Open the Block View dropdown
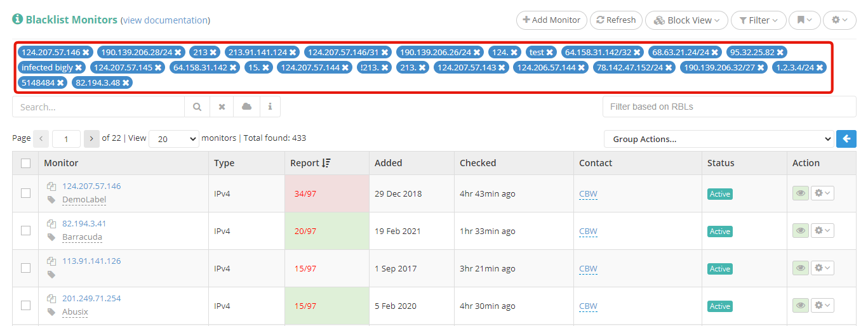The width and height of the screenshot is (868, 326). 686,20
